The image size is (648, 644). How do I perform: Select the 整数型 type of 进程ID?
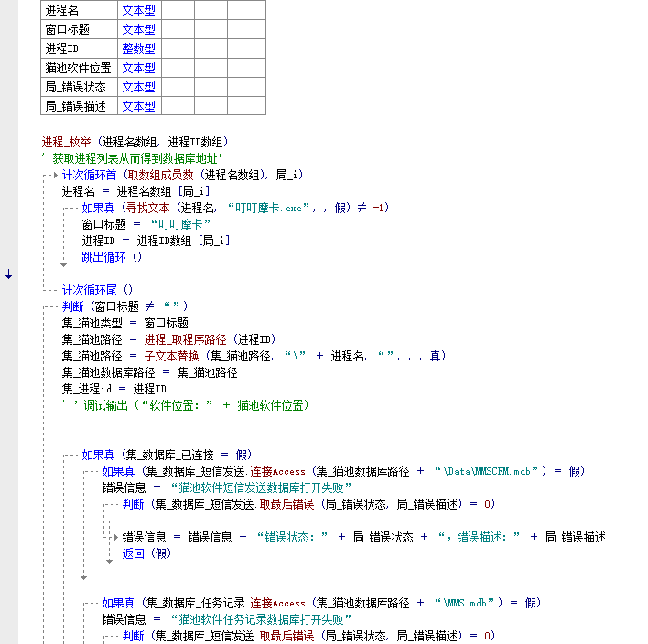point(139,48)
